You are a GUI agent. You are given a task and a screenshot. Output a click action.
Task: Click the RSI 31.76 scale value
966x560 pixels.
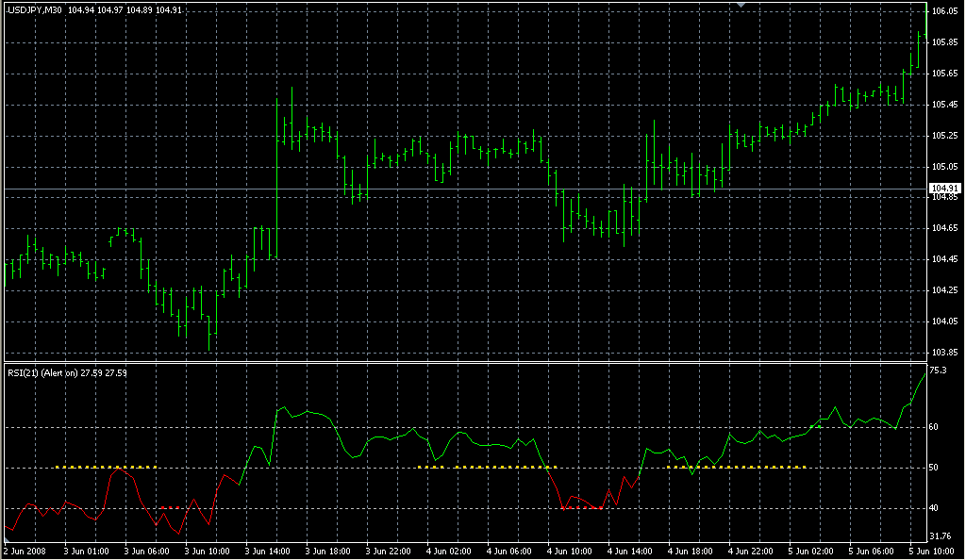pos(941,535)
